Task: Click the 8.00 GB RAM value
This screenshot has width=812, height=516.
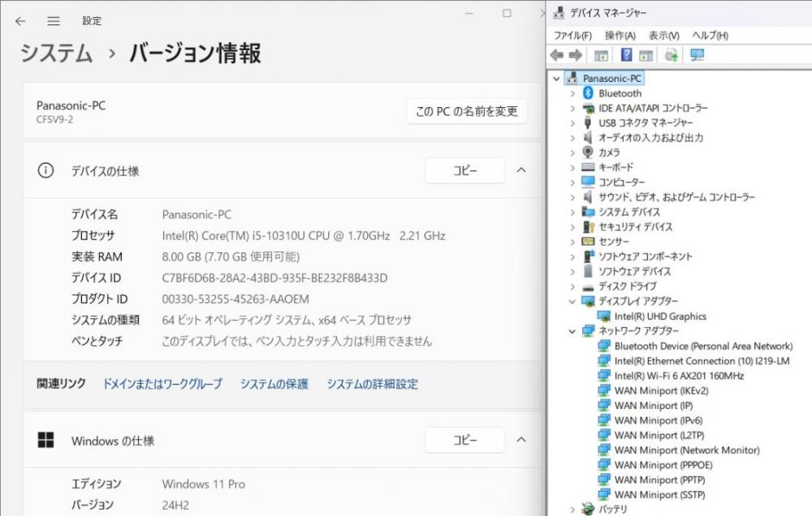Action: pyautogui.click(x=231, y=256)
